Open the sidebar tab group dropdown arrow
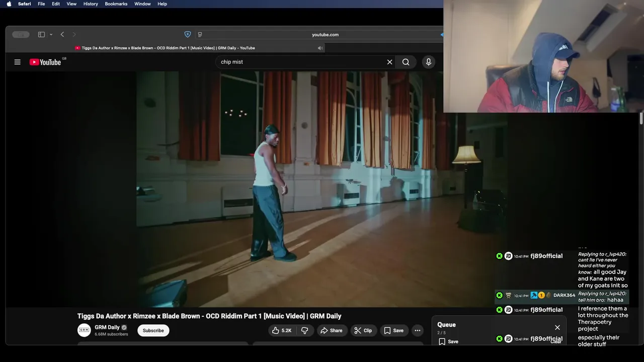644x362 pixels. 51,35
